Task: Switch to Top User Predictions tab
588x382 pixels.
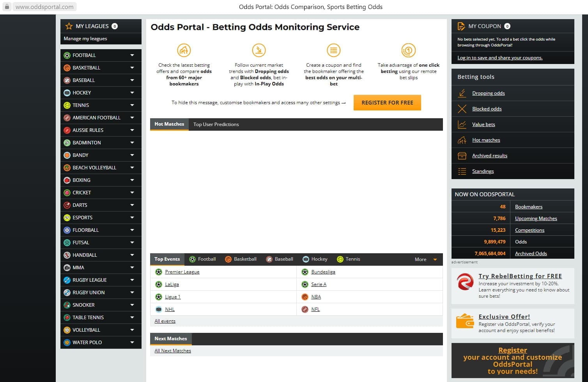Action: point(216,124)
